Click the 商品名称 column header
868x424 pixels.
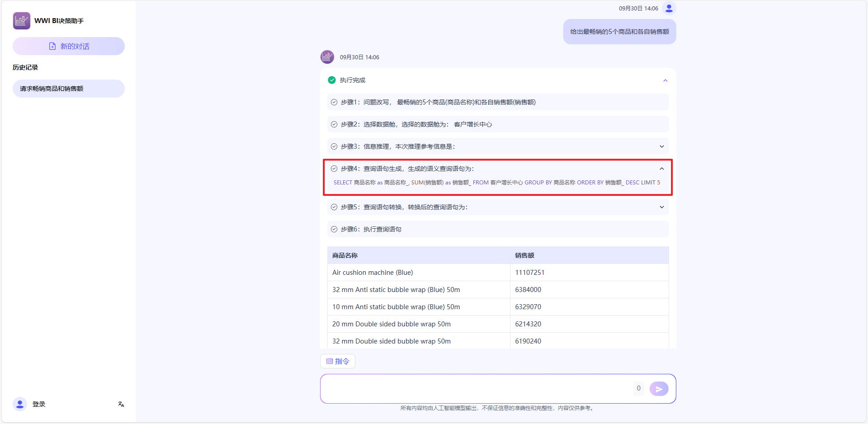coord(345,255)
